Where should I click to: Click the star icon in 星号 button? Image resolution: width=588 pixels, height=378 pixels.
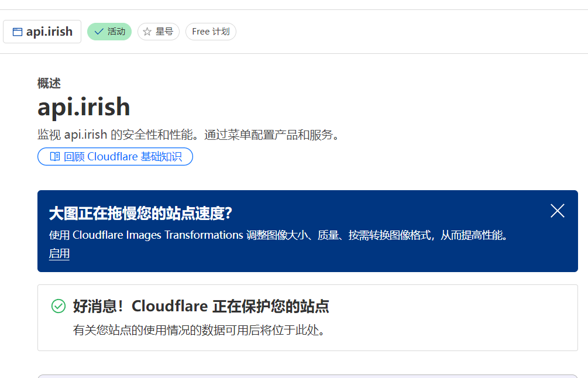[147, 32]
